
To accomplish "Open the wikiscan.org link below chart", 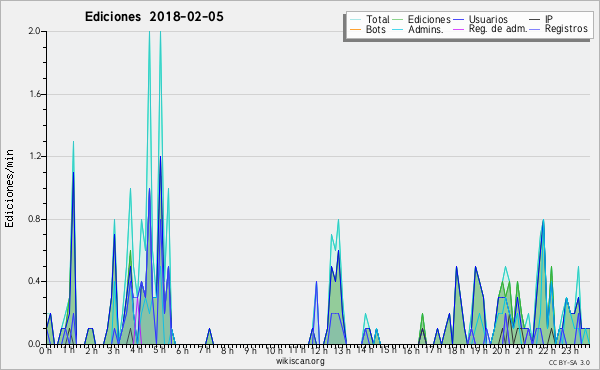I will pos(300,361).
